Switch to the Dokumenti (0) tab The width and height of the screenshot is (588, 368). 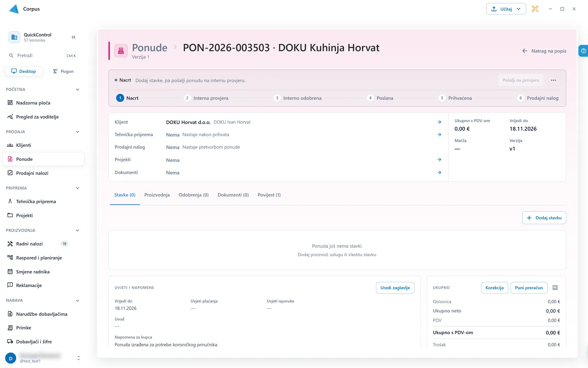click(233, 195)
